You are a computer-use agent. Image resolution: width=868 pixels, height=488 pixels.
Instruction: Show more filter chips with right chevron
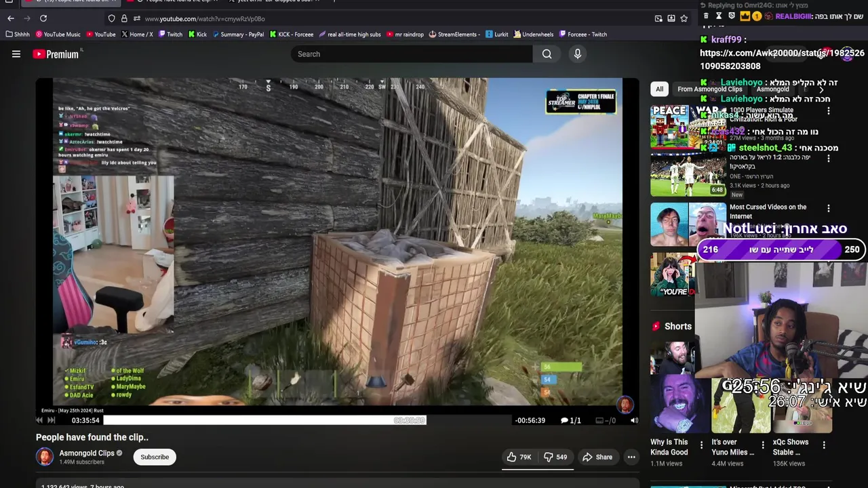coord(821,89)
